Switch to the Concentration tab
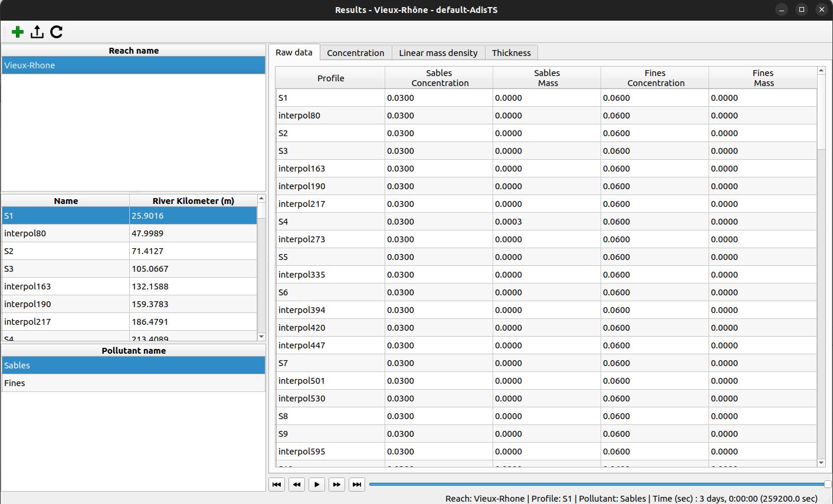This screenshot has height=504, width=833. point(355,53)
